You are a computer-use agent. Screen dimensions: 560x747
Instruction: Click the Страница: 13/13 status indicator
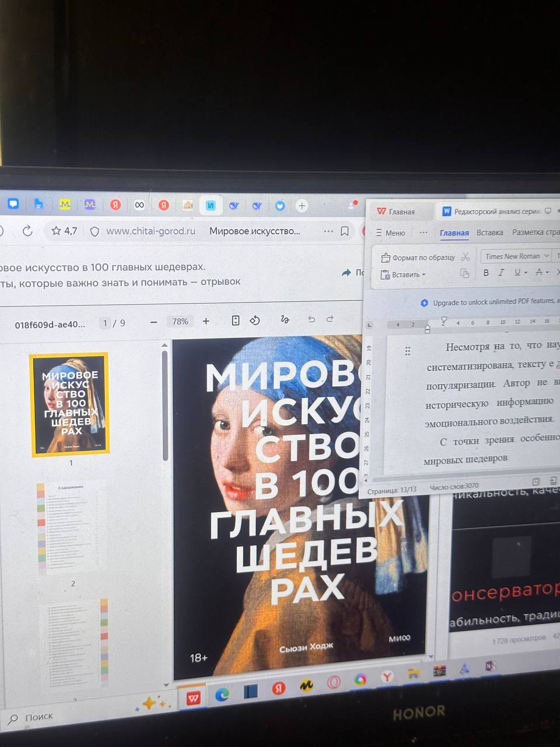pyautogui.click(x=392, y=490)
